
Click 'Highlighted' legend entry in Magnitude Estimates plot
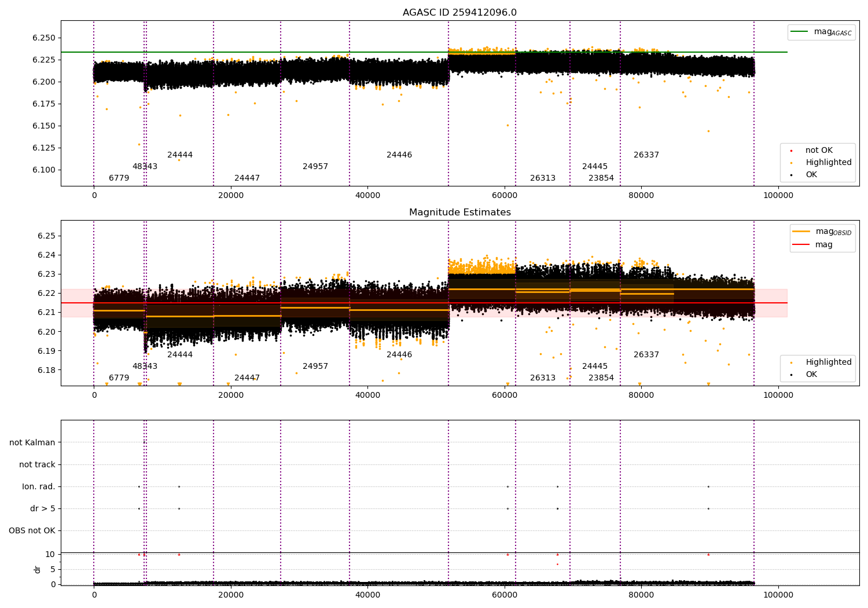pyautogui.click(x=829, y=362)
